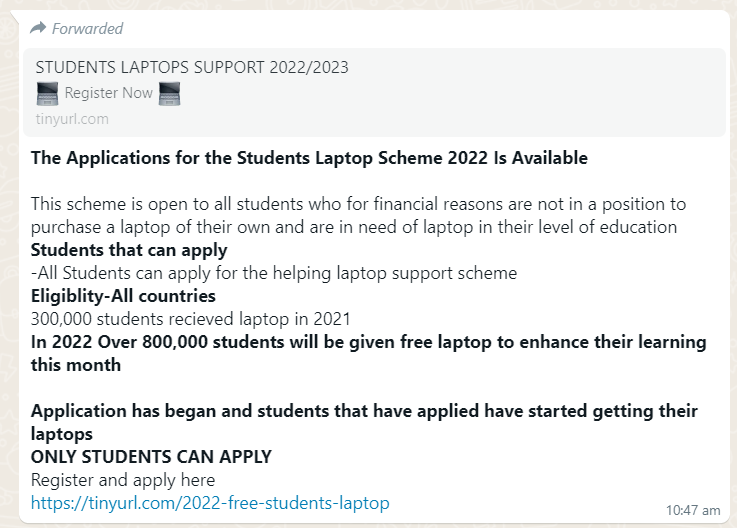Click the tinyurl.com domain in preview card
Viewport: 737px width, 528px height.
coord(72,119)
